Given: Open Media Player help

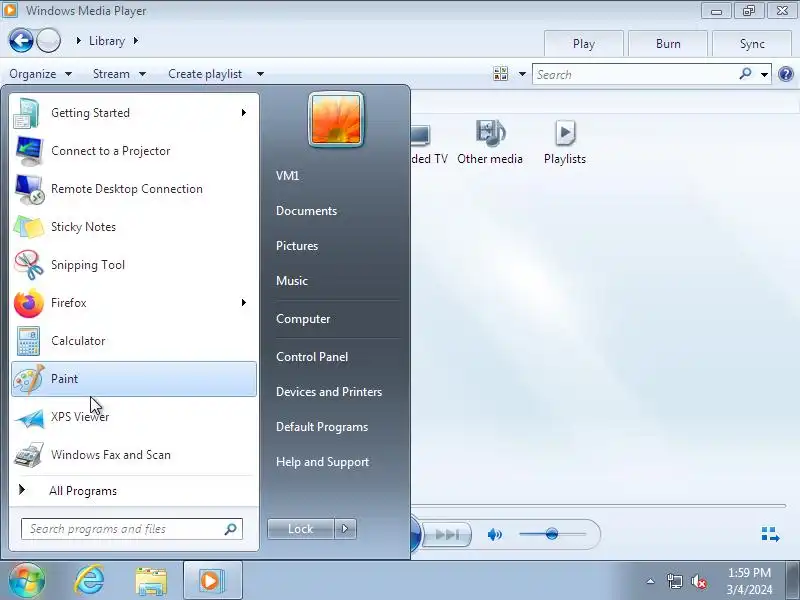Looking at the screenshot, I should tap(786, 74).
